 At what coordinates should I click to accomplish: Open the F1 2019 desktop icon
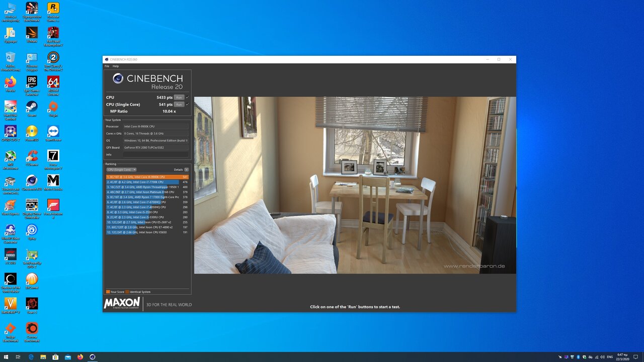coord(11,256)
